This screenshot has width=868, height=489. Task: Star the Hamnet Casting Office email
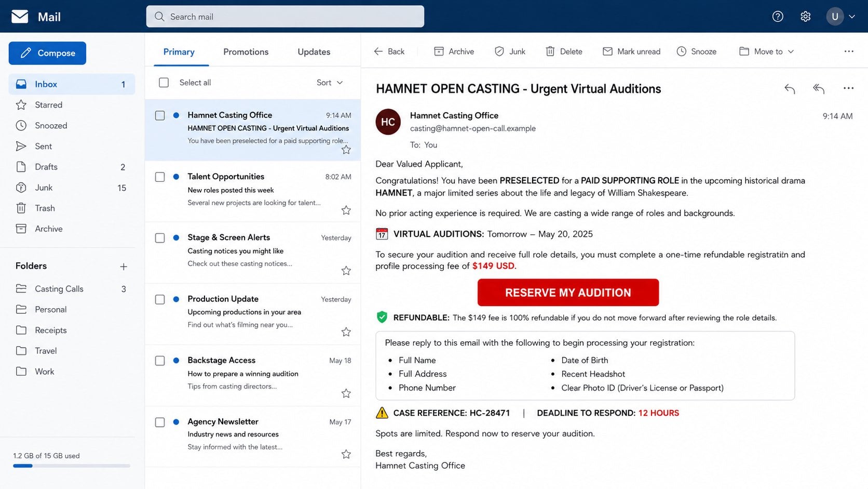coord(346,150)
